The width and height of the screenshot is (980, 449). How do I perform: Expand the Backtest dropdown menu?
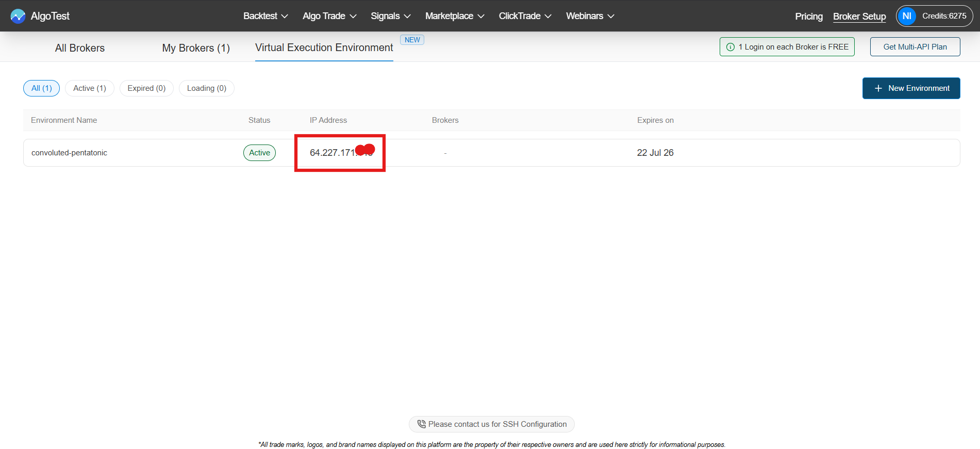point(265,16)
